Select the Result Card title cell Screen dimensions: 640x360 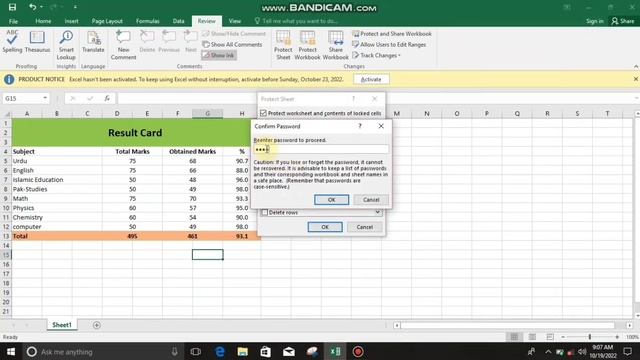pyautogui.click(x=135, y=133)
